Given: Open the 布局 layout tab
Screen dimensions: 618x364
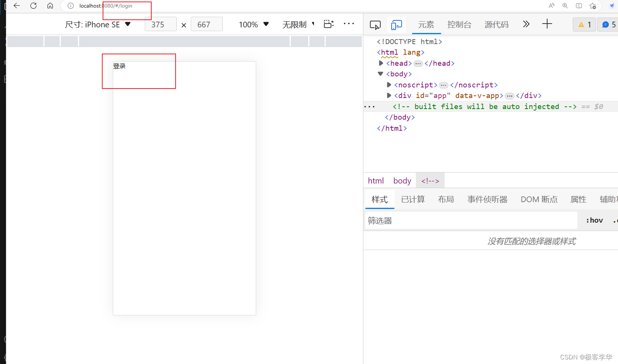Looking at the screenshot, I should pos(446,199).
